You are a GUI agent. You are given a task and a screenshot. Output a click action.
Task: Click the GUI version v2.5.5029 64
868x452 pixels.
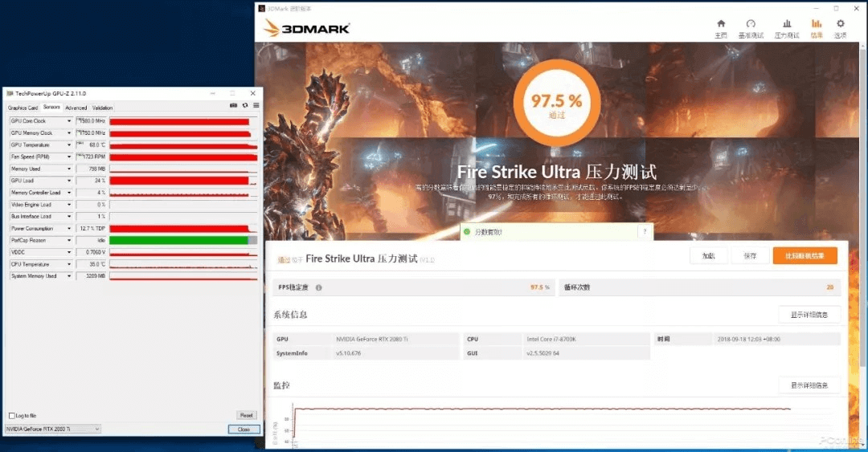[543, 353]
